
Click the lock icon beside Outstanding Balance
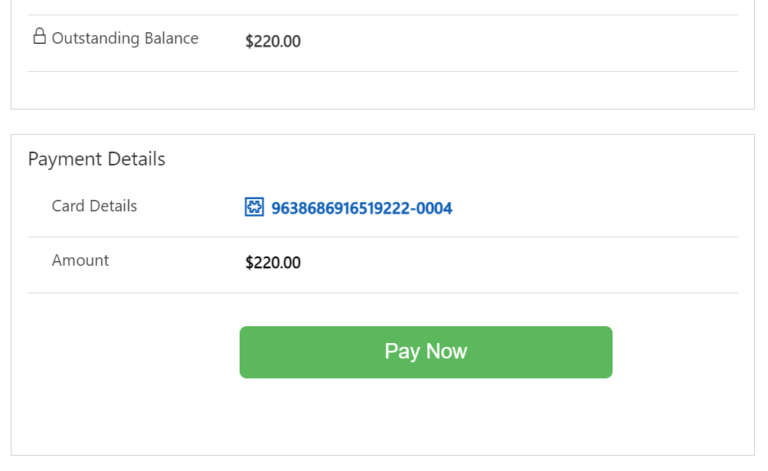pos(39,37)
